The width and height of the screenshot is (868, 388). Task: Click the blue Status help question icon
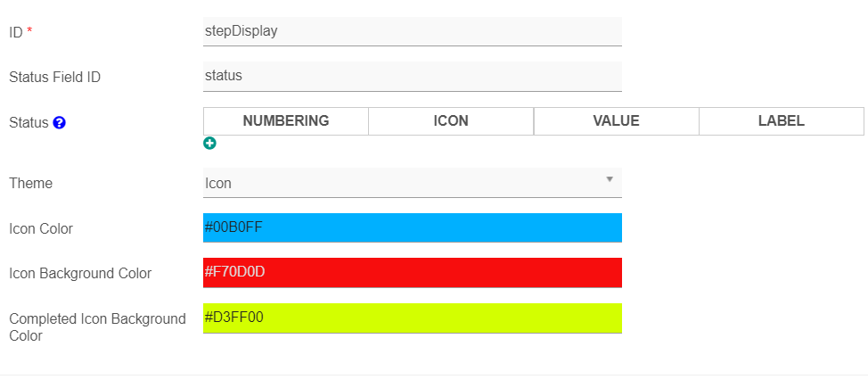pos(59,123)
